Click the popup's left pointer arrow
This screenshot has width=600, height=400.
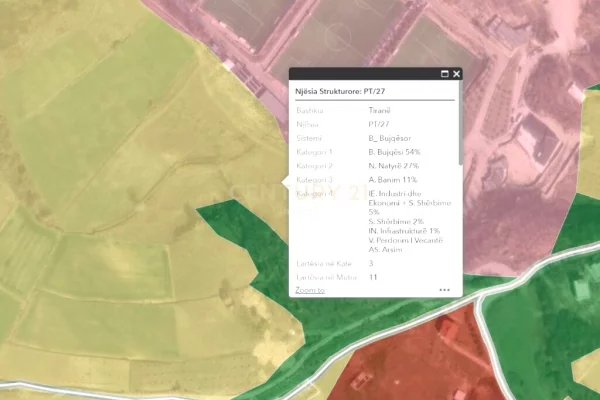[x=286, y=182]
